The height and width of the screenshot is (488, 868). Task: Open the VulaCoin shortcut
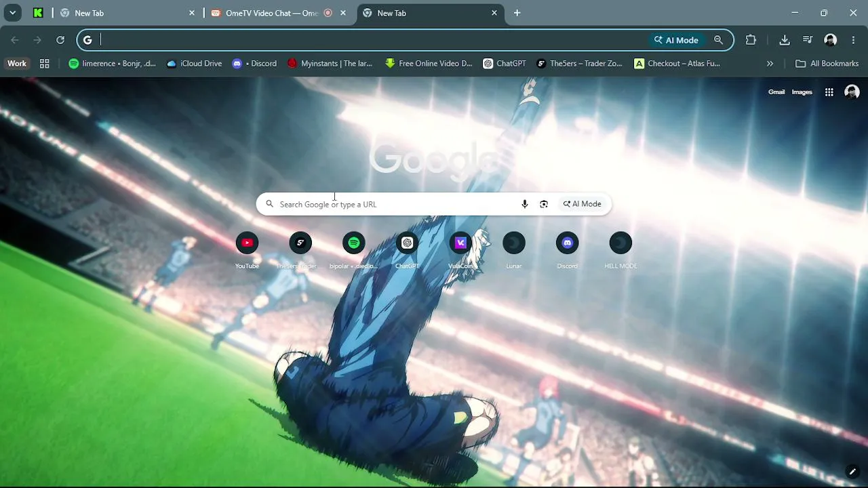click(x=460, y=249)
